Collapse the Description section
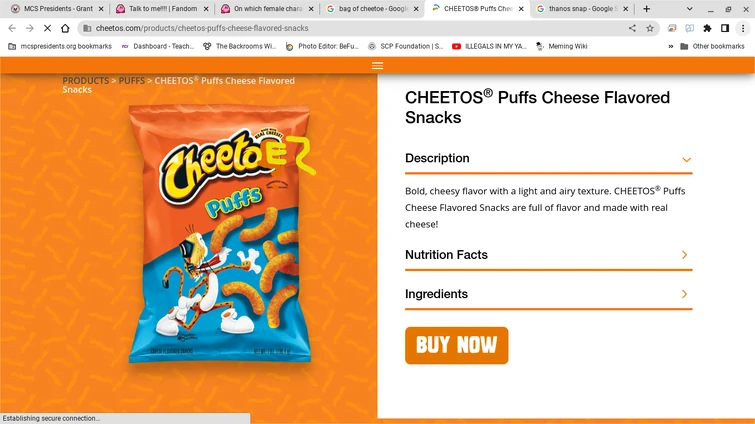Viewport: 755px width, 424px height. coord(686,159)
